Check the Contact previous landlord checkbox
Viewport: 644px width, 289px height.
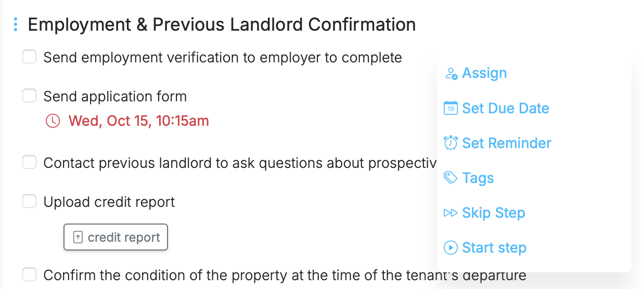29,162
